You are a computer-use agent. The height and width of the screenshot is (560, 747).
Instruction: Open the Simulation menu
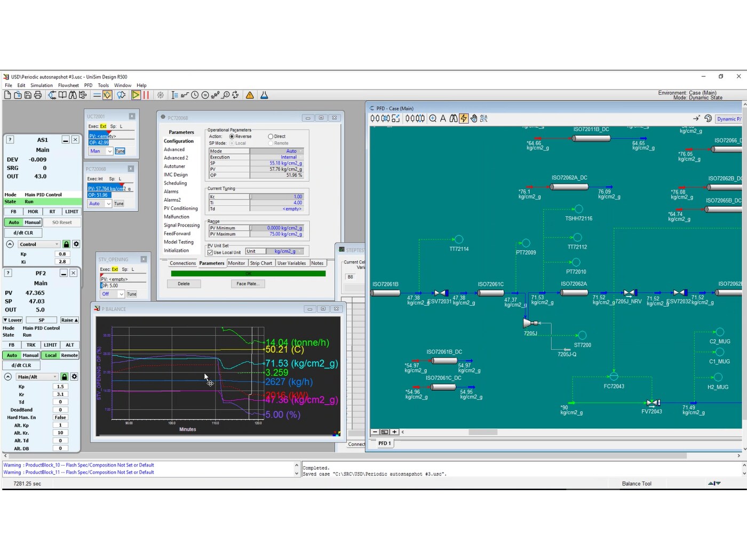pos(42,85)
